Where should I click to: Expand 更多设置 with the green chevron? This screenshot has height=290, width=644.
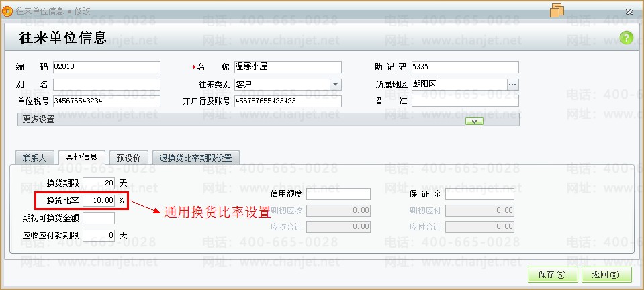point(474,121)
